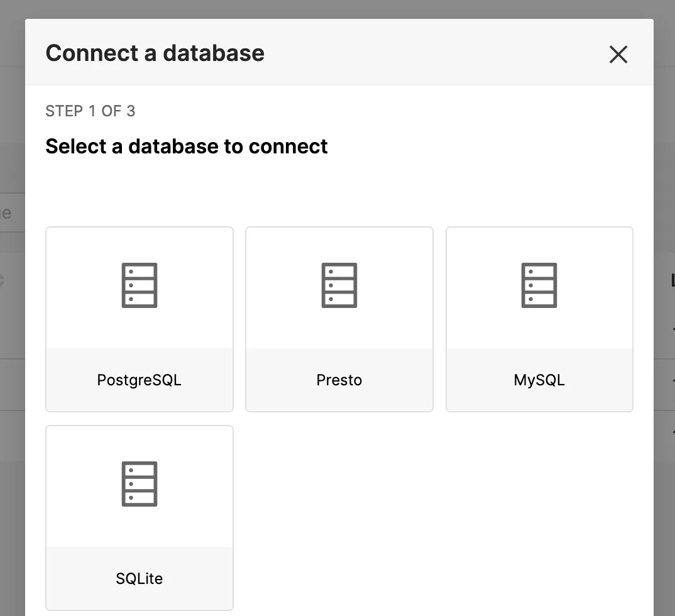Pick SQLite from the database options
This screenshot has height=616, width=675.
139,517
